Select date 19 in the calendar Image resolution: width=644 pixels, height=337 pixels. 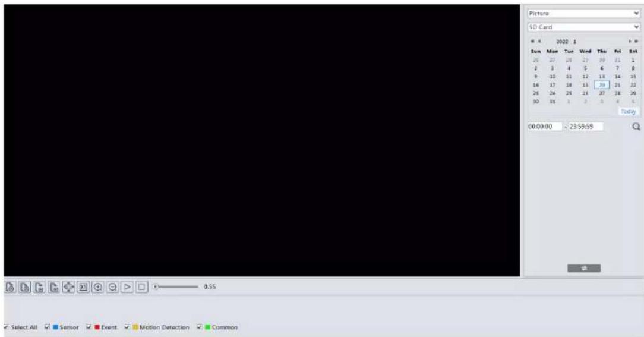pyautogui.click(x=585, y=85)
